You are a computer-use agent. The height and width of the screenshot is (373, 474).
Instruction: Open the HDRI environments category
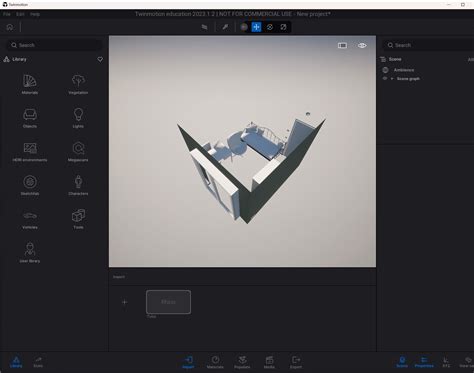tap(30, 151)
